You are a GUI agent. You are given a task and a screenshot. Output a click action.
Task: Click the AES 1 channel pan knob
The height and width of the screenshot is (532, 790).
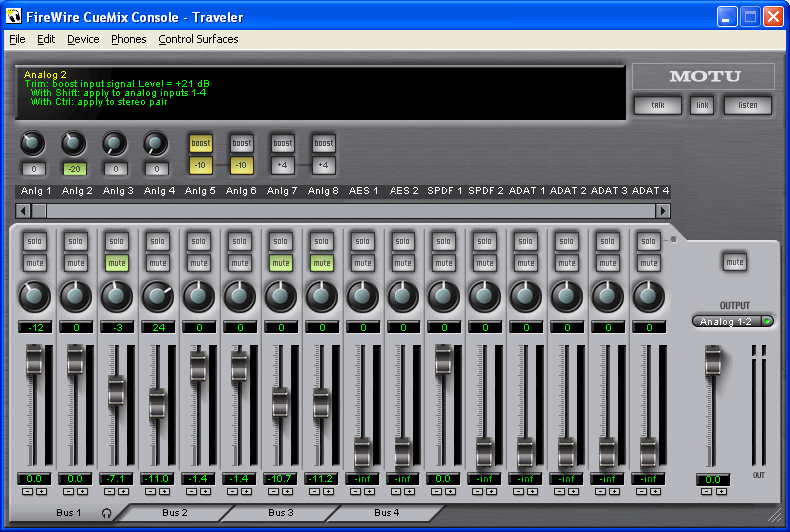click(x=362, y=296)
